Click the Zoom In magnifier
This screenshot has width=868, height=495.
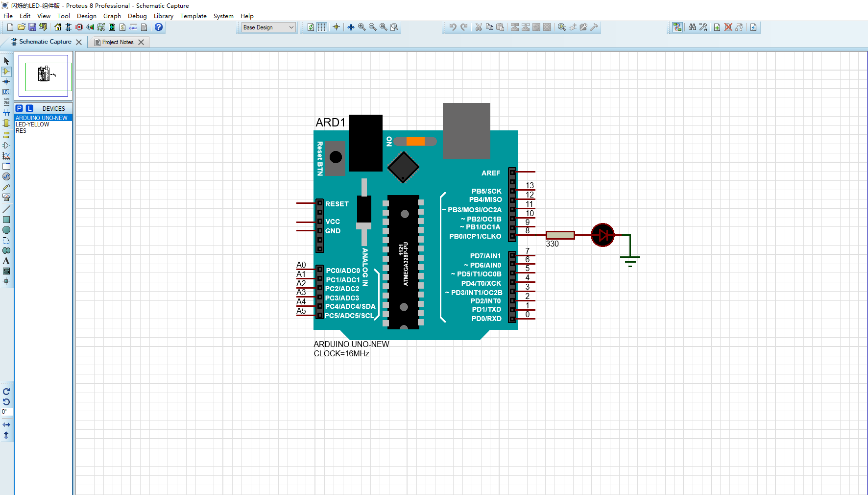(362, 27)
